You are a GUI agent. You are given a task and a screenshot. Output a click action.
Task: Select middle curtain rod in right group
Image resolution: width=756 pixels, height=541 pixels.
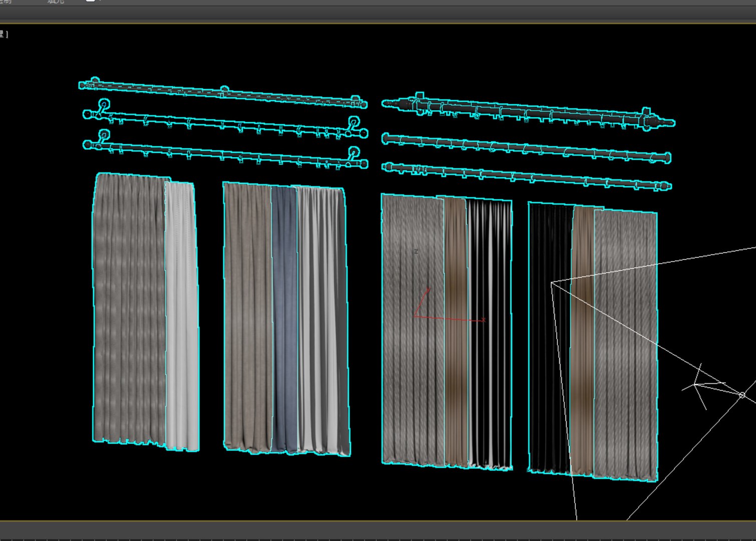point(526,148)
